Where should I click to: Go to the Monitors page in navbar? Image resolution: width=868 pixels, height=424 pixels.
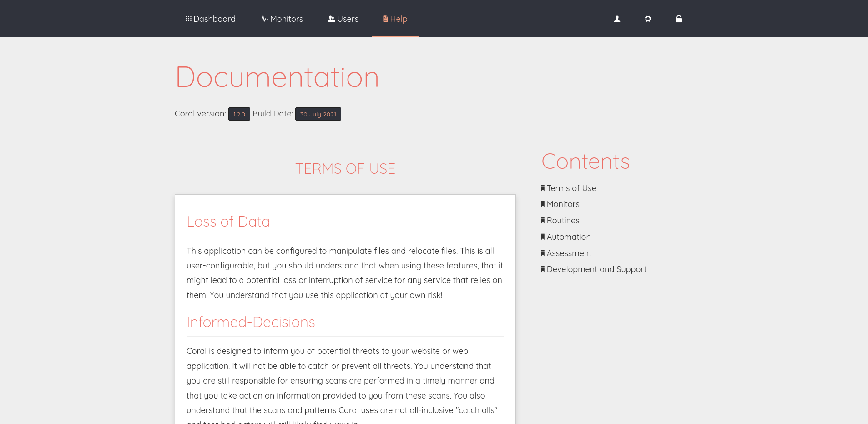tap(282, 19)
